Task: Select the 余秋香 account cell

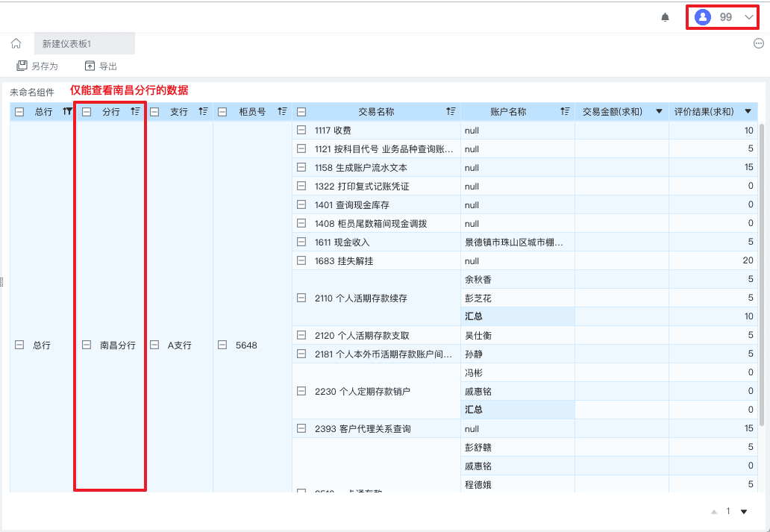Action: point(518,279)
